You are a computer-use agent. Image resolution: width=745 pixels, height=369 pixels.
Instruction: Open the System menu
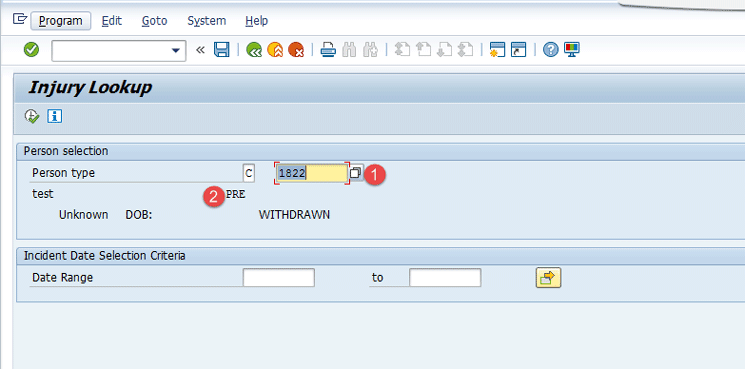coord(207,21)
